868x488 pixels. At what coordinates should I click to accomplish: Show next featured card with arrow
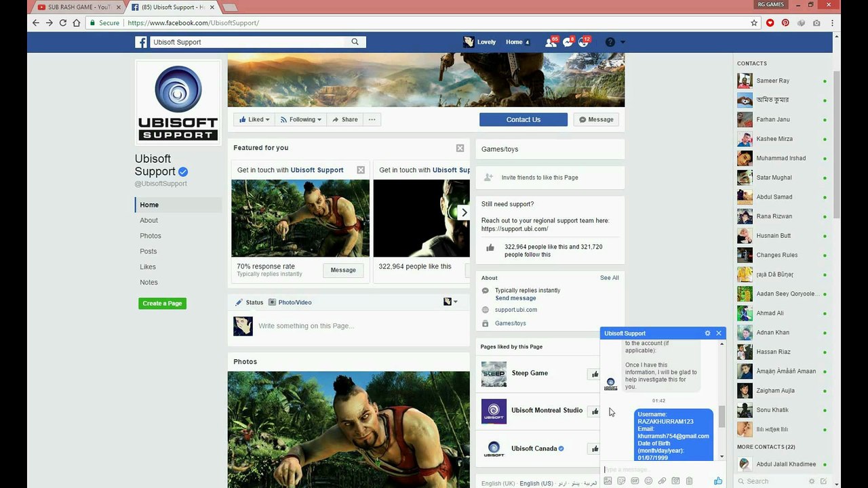pos(464,212)
